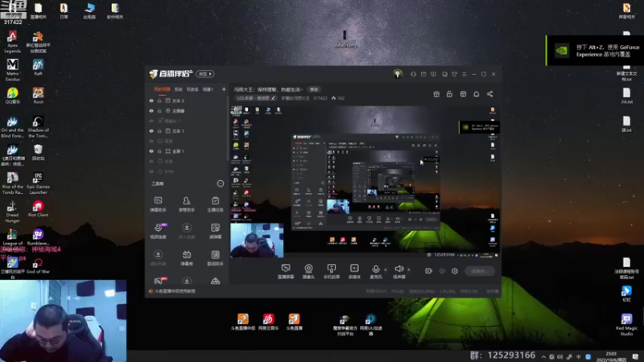Show the hidden 摄像头 1 layer
644x362 pixels.
[x=151, y=121]
